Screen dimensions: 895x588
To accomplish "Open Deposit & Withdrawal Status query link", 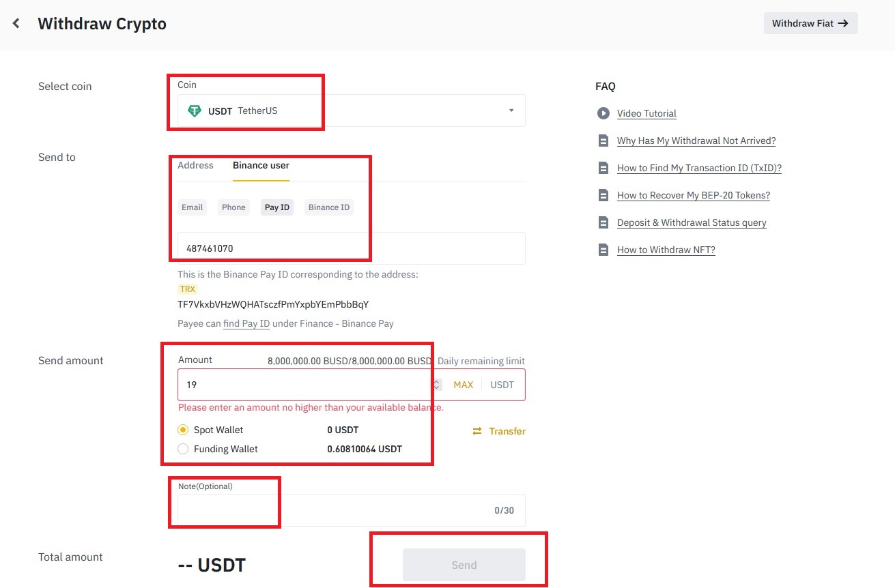I will tap(692, 222).
